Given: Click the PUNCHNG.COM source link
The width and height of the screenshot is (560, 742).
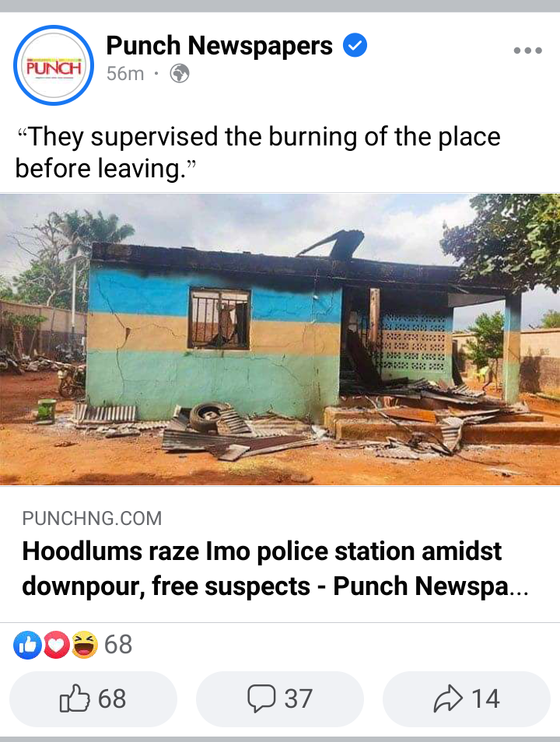Looking at the screenshot, I should [x=92, y=518].
